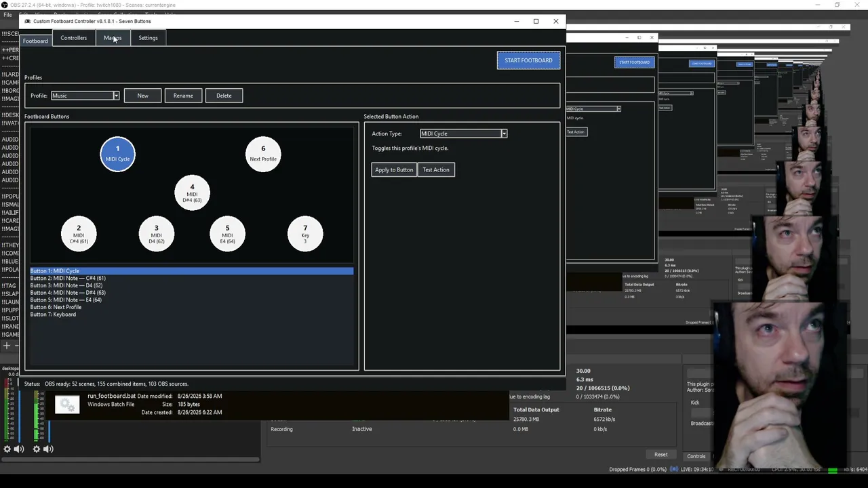
Task: Select list row 'Button 5: MIDI Note — E4 (64)'
Action: point(191,300)
